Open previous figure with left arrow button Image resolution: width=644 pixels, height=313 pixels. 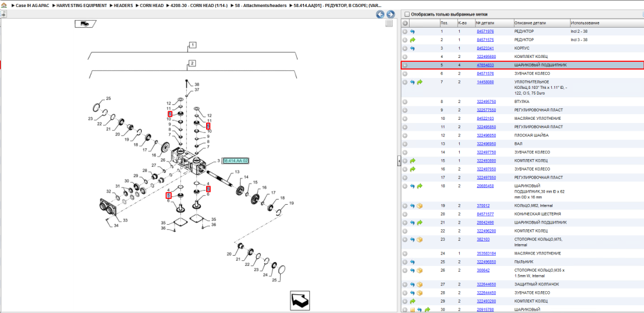(x=381, y=14)
